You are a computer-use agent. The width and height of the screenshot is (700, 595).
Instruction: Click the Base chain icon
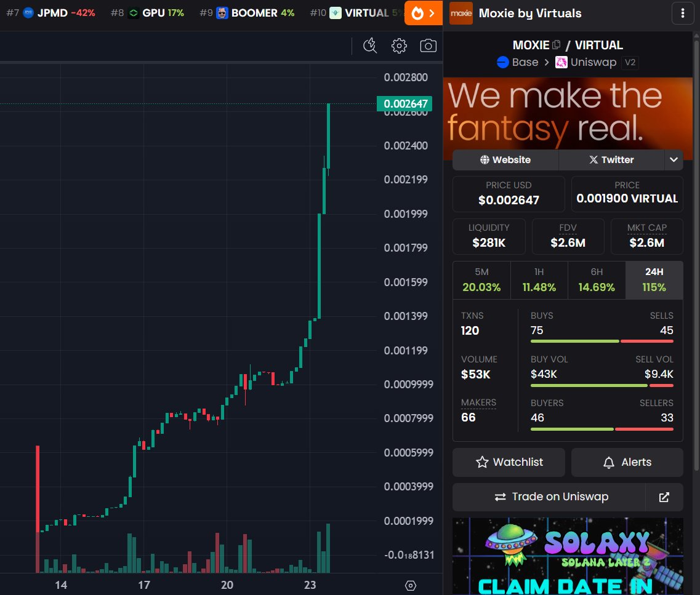(x=502, y=62)
